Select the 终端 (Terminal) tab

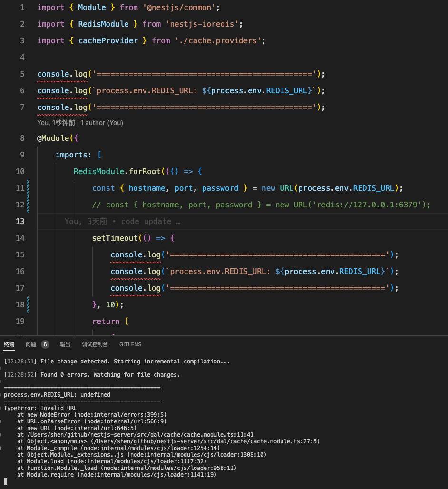pos(9,344)
